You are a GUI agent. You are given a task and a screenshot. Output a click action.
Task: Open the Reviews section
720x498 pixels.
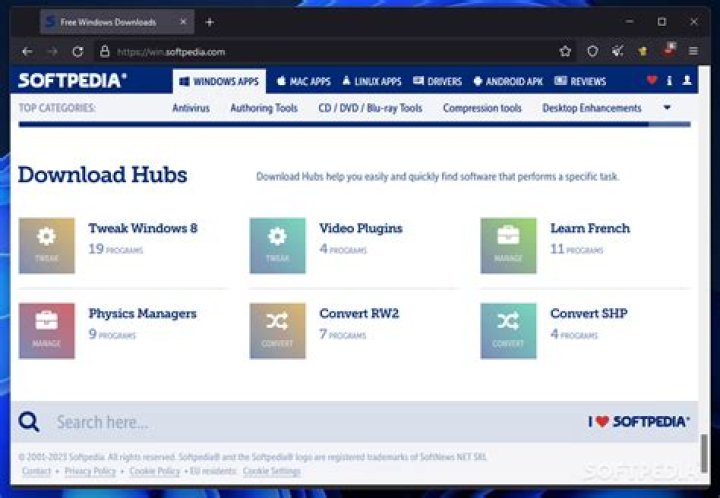[580, 81]
